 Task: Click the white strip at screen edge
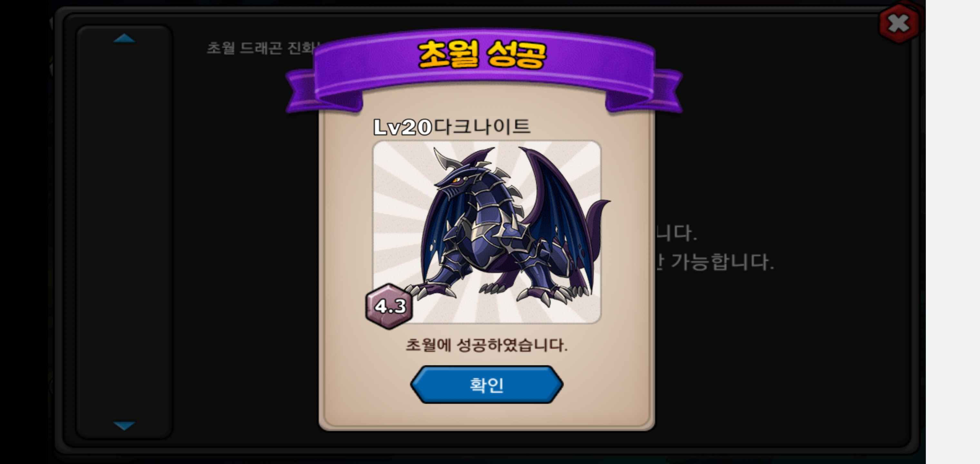click(x=953, y=232)
